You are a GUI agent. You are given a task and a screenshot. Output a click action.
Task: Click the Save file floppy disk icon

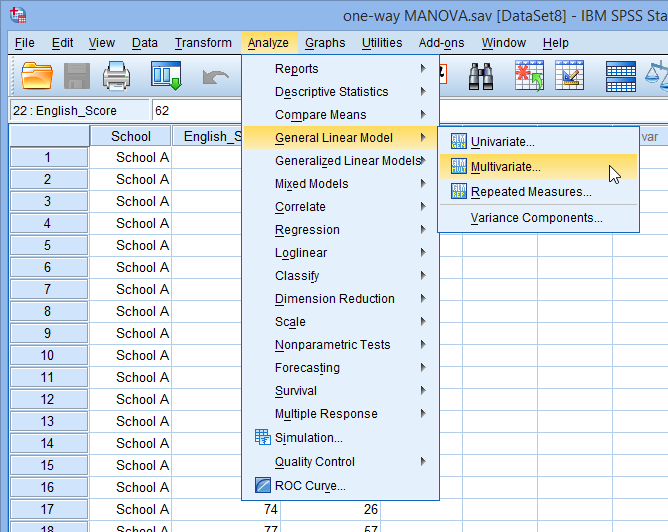78,75
